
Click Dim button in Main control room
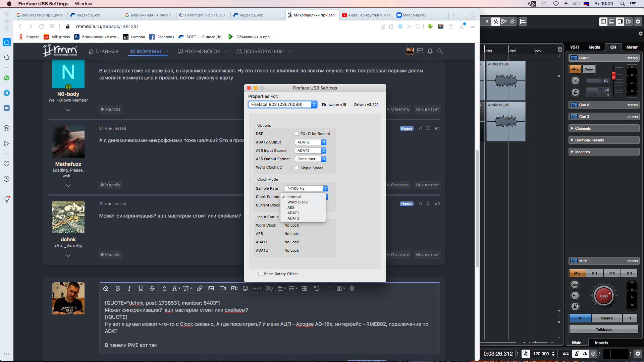tap(575, 285)
